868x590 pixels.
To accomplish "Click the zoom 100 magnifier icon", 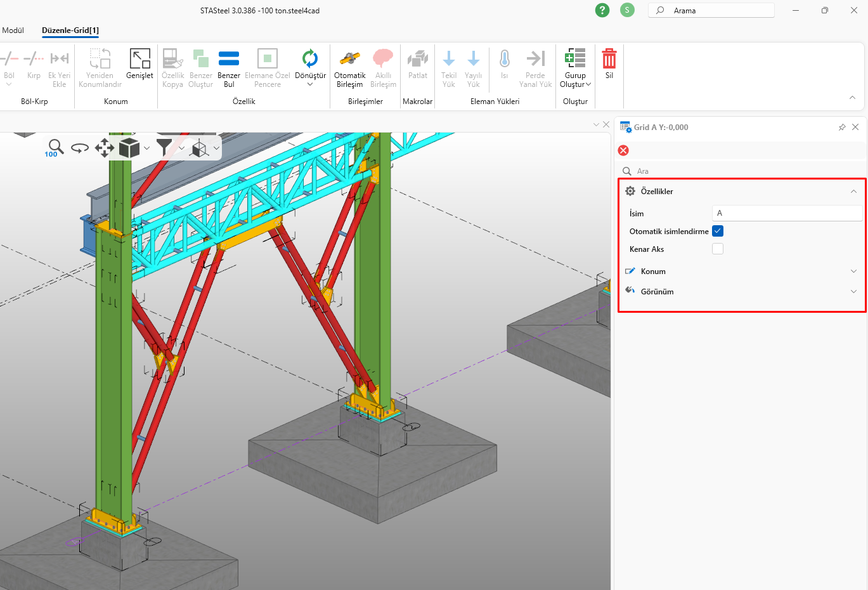I will click(x=55, y=148).
